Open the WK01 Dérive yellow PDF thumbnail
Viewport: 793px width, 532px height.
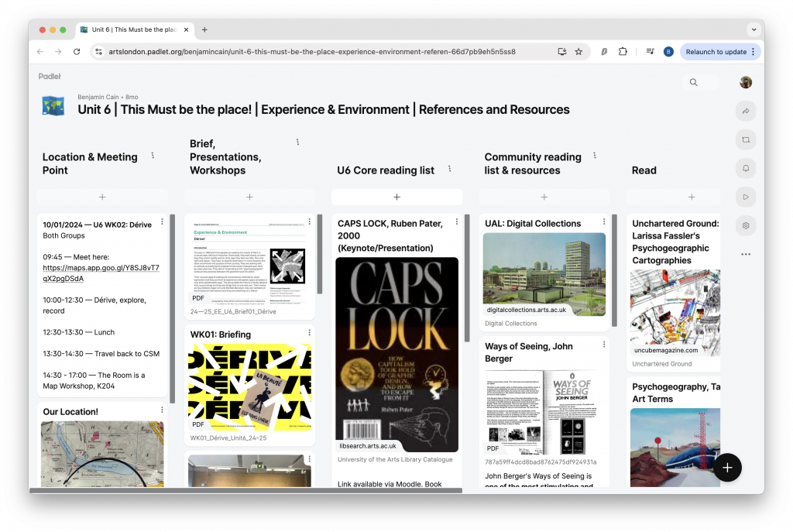[x=249, y=387]
